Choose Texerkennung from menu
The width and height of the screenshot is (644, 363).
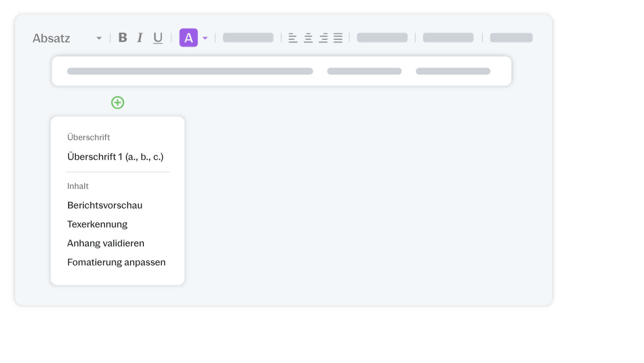tap(97, 224)
